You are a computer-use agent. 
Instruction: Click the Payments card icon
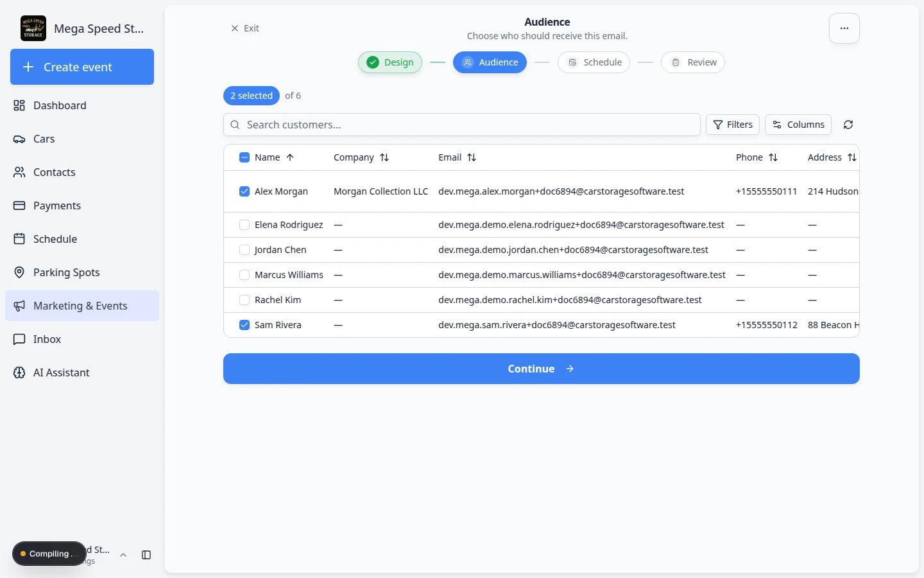[x=19, y=206]
